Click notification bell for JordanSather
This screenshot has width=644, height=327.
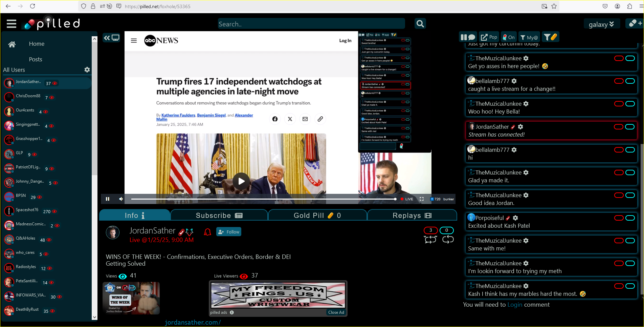[207, 232]
